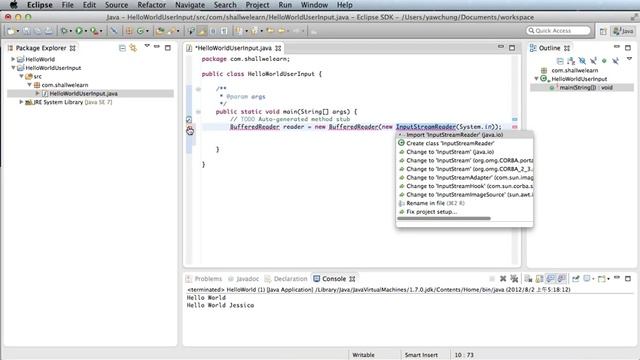640x360 pixels.
Task: Click the Run External Tools toolbar icon
Action: tap(94, 31)
